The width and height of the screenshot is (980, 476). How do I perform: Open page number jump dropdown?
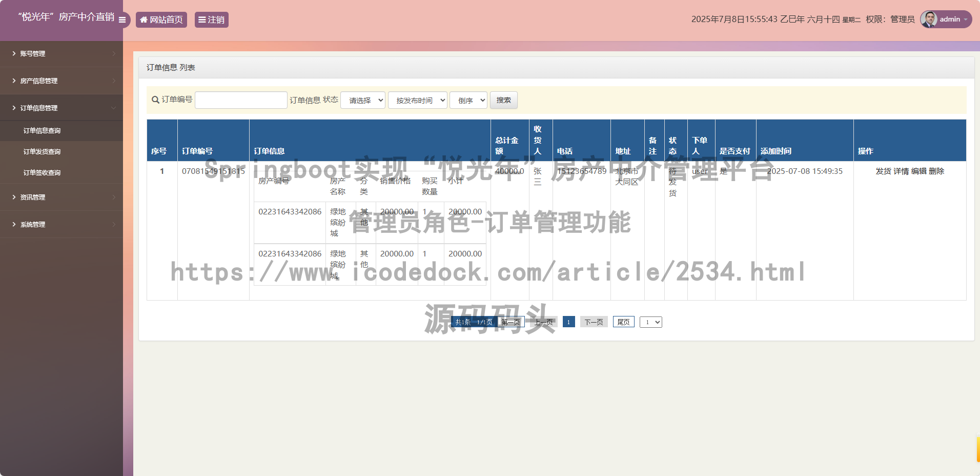pyautogui.click(x=651, y=322)
